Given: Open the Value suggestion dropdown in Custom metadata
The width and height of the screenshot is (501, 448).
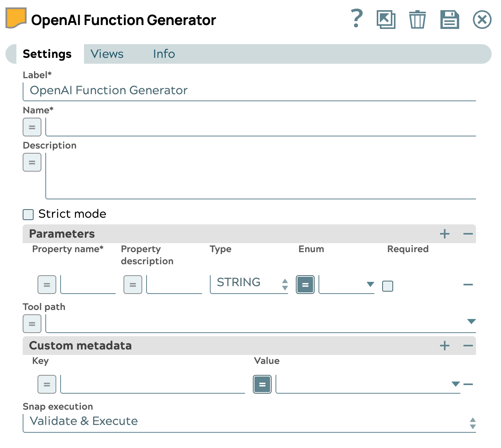Looking at the screenshot, I should click(x=456, y=384).
